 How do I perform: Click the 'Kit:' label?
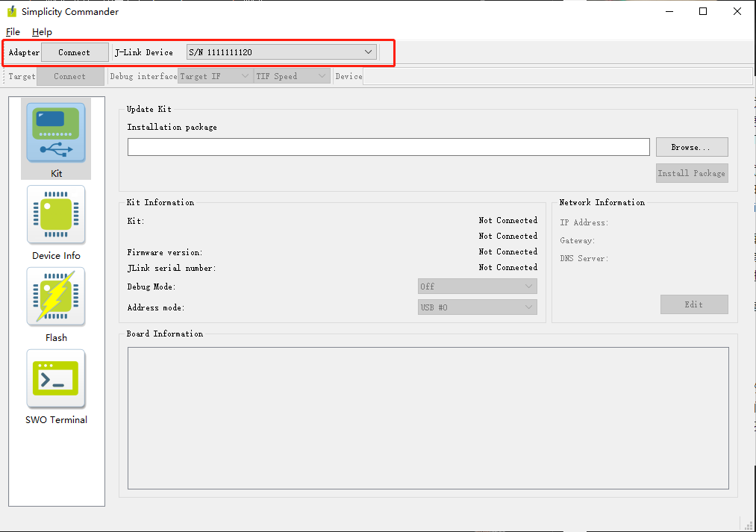pos(136,221)
